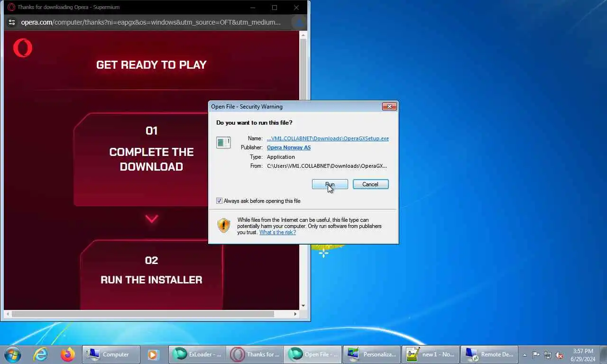Click the Show desktop button at taskbar end
The width and height of the screenshot is (607, 364).
[603, 355]
